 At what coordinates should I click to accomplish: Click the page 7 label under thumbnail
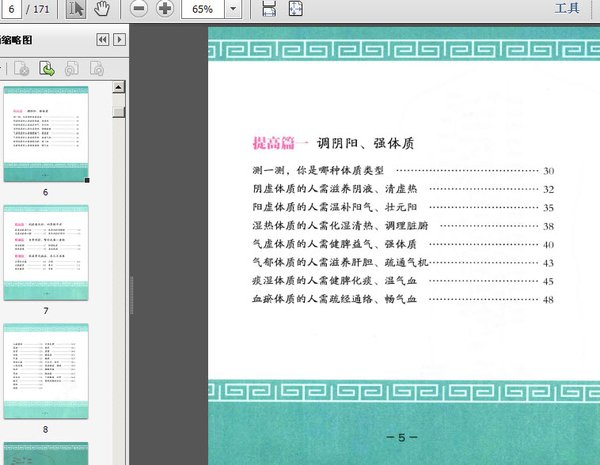46,311
